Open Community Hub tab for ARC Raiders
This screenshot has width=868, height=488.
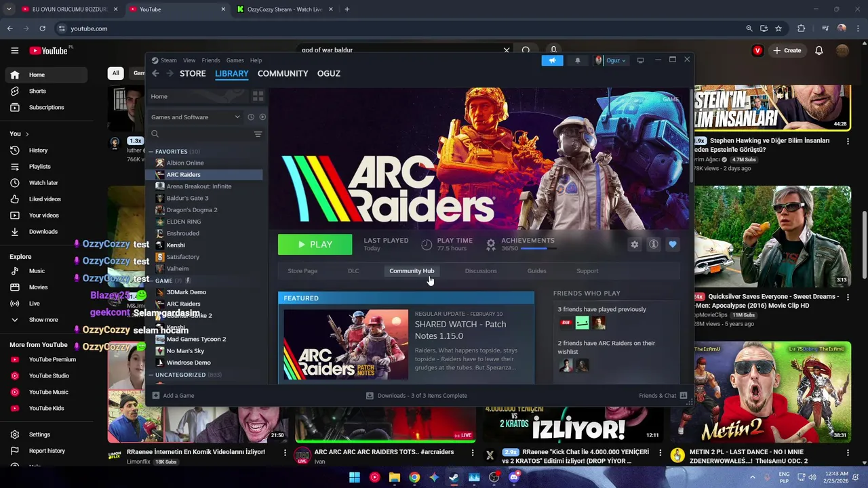tap(412, 271)
